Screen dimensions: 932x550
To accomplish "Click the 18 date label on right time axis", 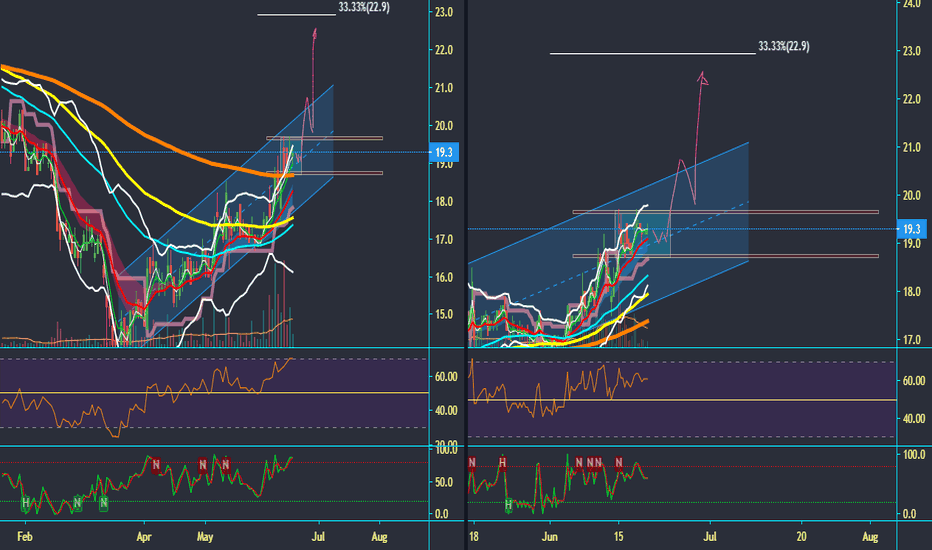I will click(x=473, y=536).
